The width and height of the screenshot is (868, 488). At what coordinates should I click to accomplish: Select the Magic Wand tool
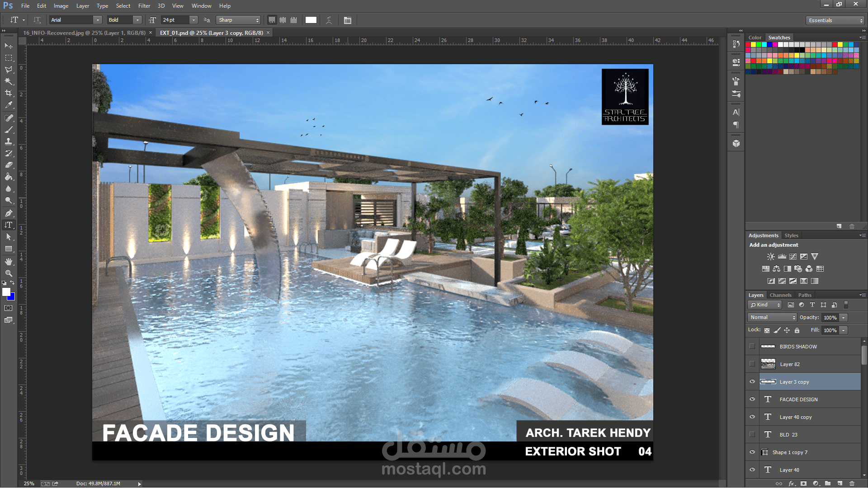9,81
